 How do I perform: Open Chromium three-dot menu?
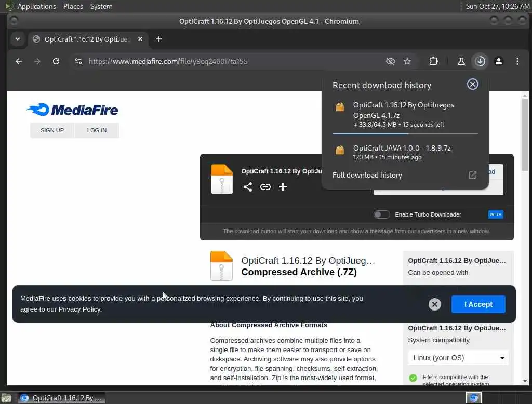click(x=517, y=61)
